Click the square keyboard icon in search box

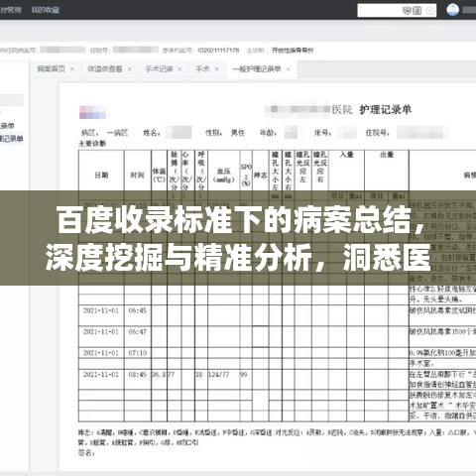(x=417, y=11)
